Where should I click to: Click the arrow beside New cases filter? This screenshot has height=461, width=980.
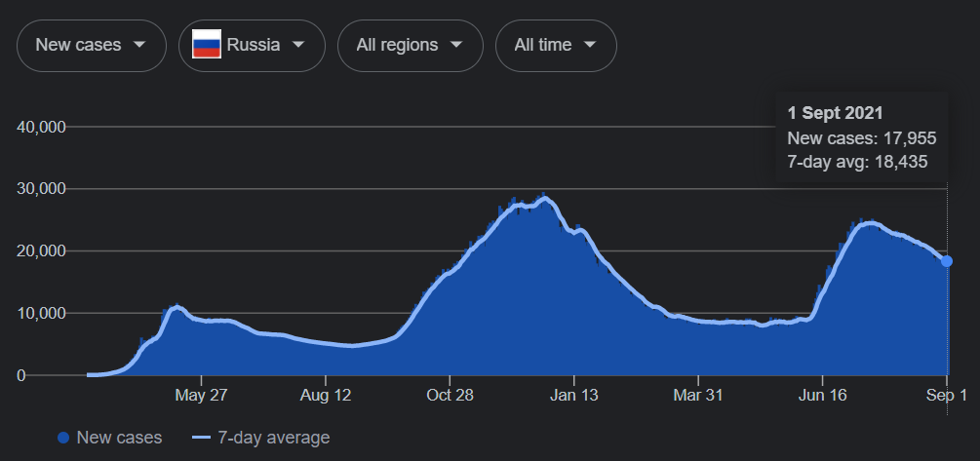point(139,45)
